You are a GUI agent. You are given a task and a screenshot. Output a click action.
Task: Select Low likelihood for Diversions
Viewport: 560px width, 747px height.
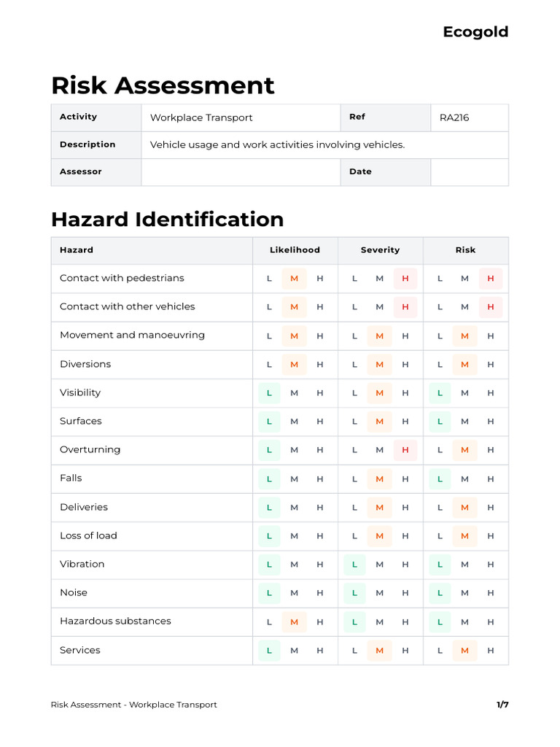(269, 365)
